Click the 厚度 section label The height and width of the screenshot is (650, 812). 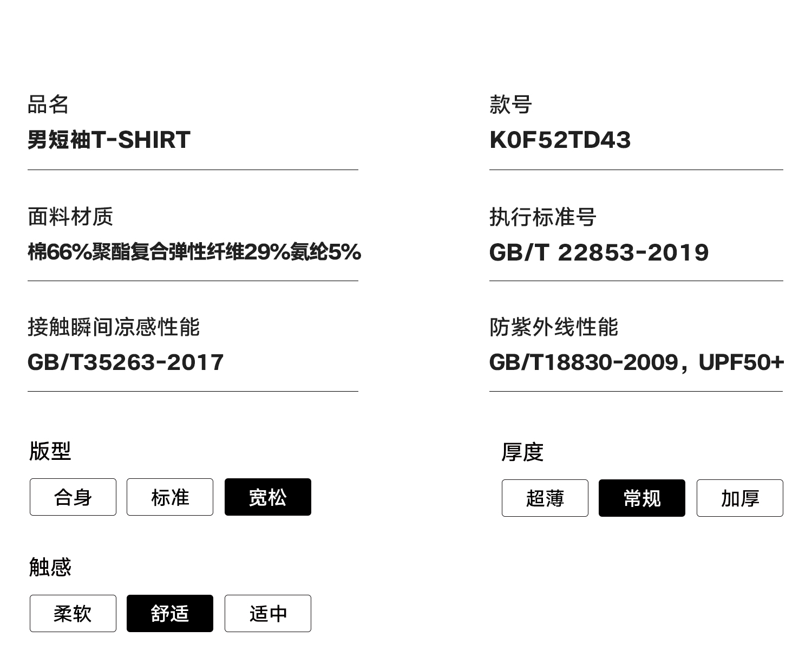tap(522, 452)
